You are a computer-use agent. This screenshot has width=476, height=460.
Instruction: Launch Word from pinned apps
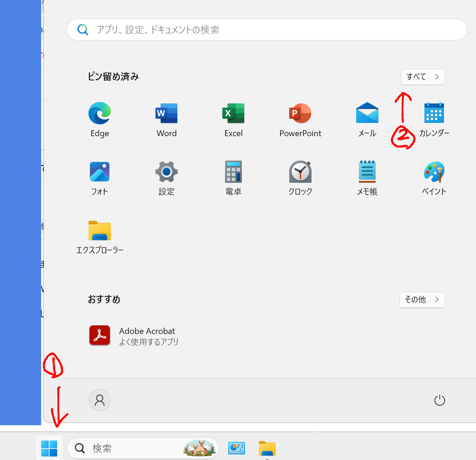point(167,119)
